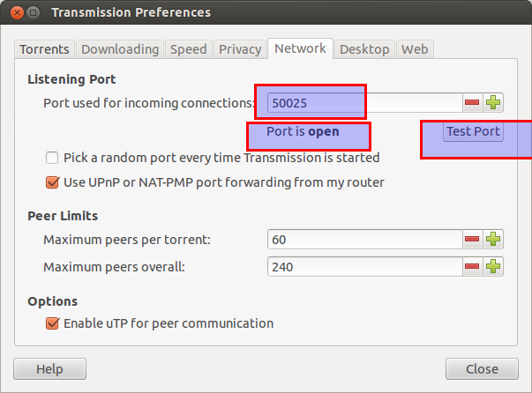Disable UPnP or NAT-PMP port forwarding
This screenshot has width=532, height=393.
pyautogui.click(x=52, y=182)
